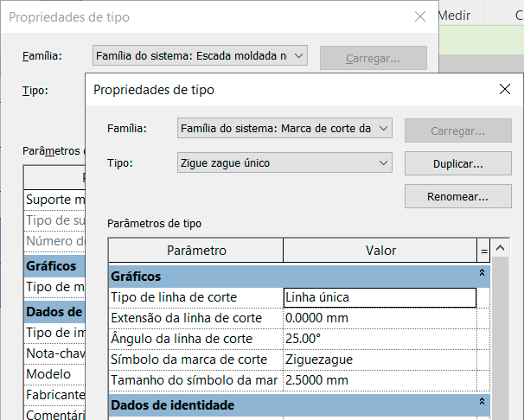Click the equals sign column header

click(483, 251)
